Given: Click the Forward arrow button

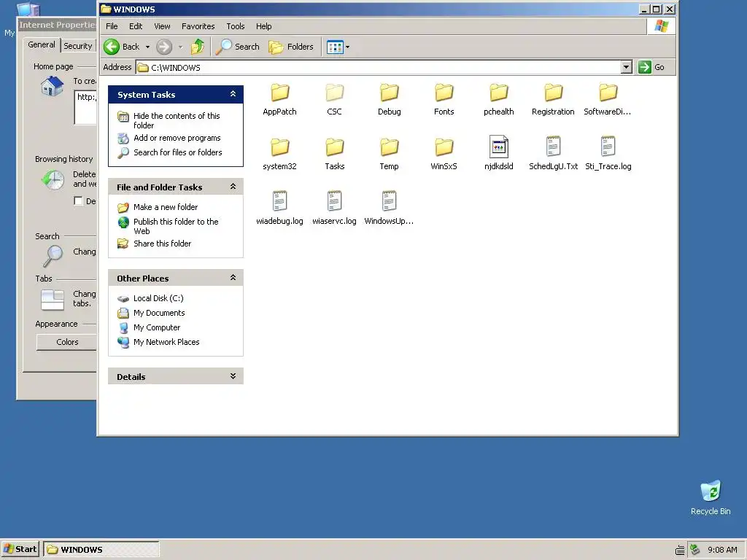Looking at the screenshot, I should [x=164, y=47].
